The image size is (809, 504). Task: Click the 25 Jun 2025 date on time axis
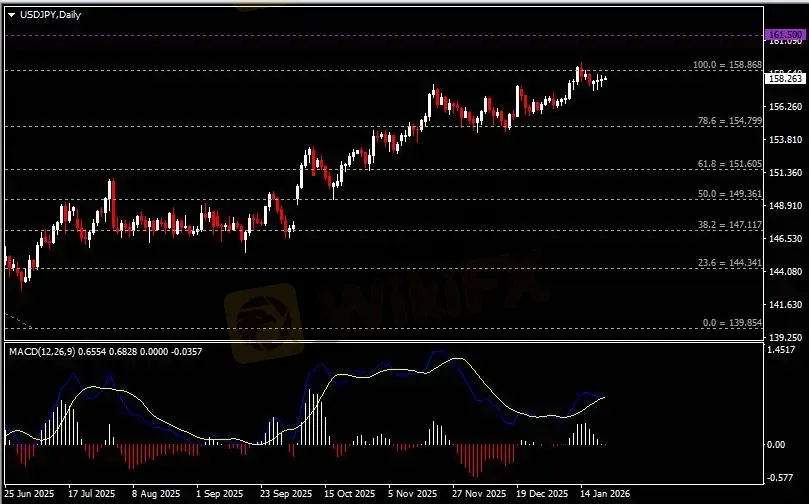pos(29,494)
